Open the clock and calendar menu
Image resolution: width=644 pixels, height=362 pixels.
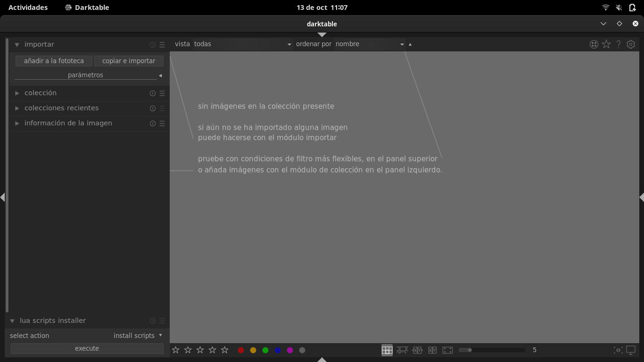322,8
